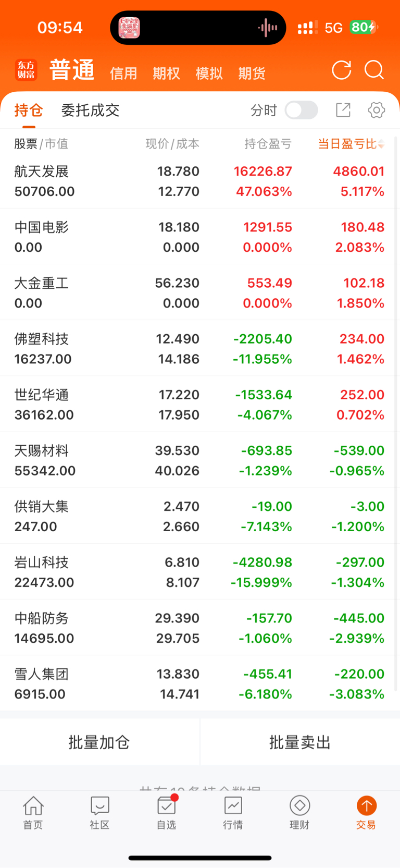Select the 信用 account tab
Viewport: 400px width, 868px height.
coord(123,74)
